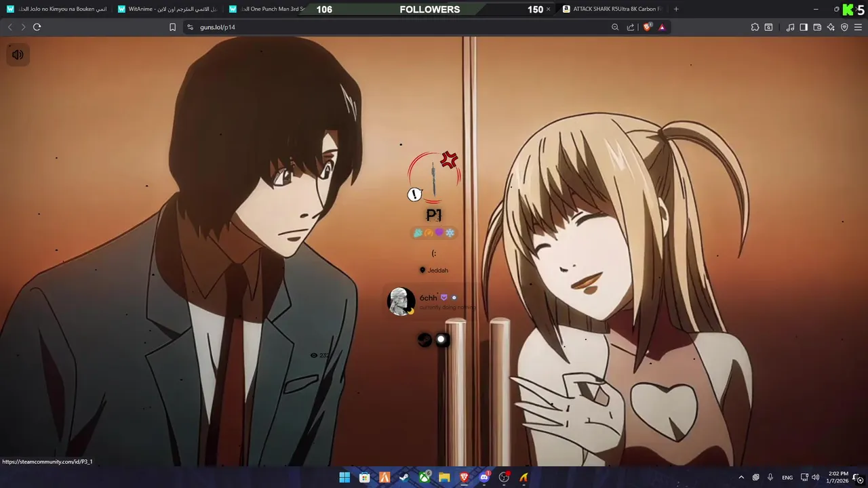Open the browser hamburger menu
This screenshot has width=868, height=488.
(x=858, y=27)
